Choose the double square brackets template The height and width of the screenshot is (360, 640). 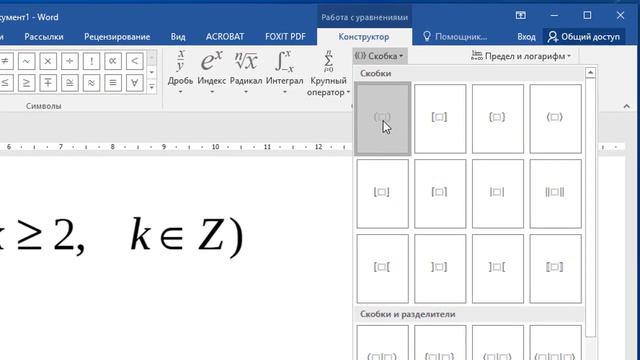(555, 269)
